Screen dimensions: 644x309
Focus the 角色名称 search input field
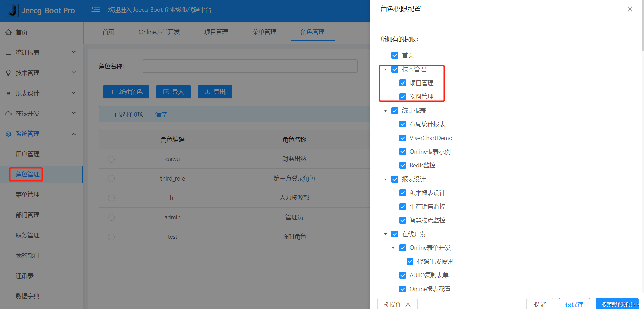tap(250, 66)
